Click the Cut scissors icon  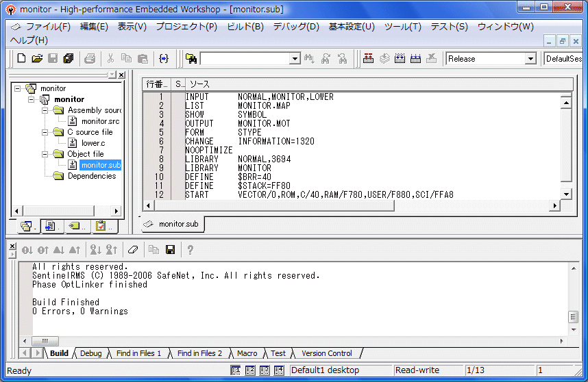(x=110, y=58)
